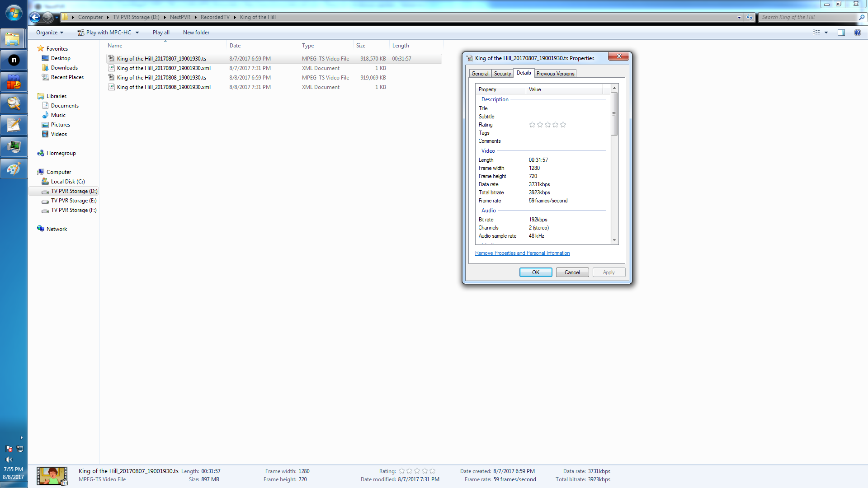Click King of the Hill_20170808 .ts file icon

point(111,78)
